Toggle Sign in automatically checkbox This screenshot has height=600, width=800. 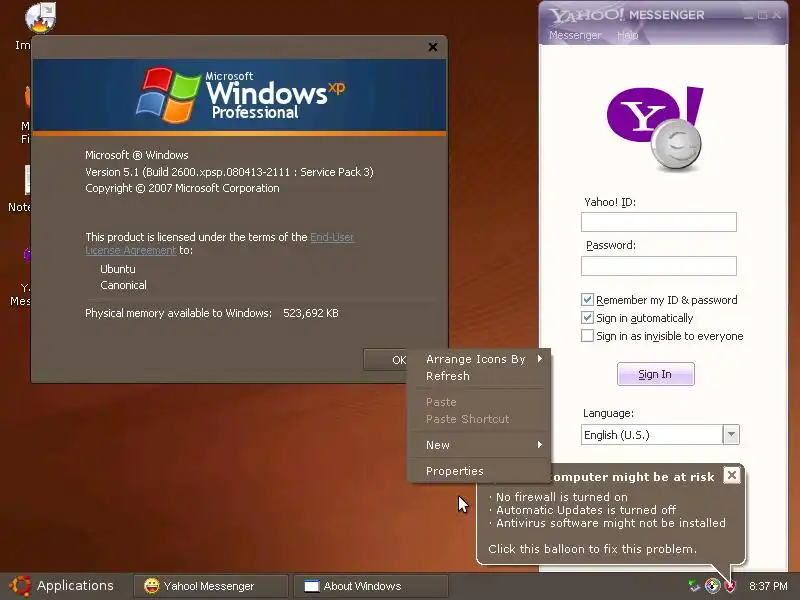(587, 318)
